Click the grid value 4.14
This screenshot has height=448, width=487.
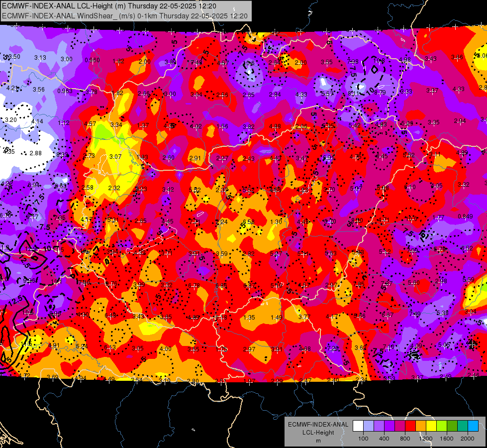click(37, 121)
